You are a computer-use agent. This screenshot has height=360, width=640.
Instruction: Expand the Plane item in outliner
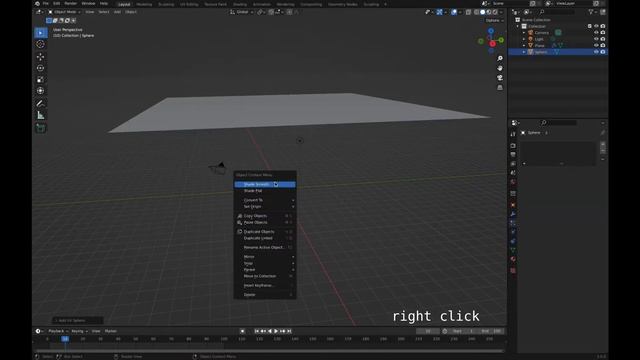point(524,45)
